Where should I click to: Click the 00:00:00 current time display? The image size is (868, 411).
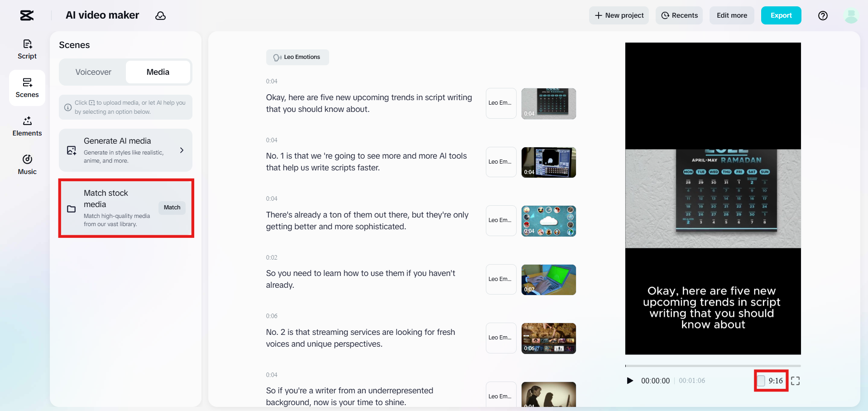pyautogui.click(x=655, y=381)
